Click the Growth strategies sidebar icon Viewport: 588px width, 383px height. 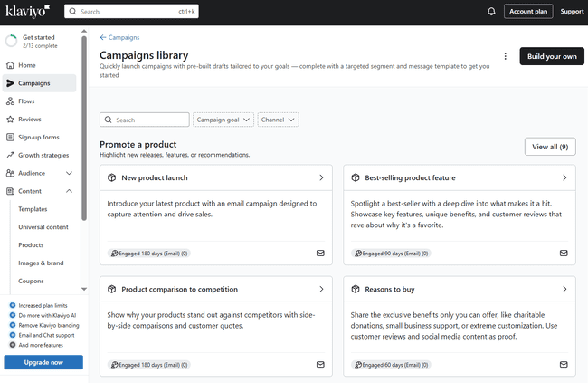click(x=11, y=155)
